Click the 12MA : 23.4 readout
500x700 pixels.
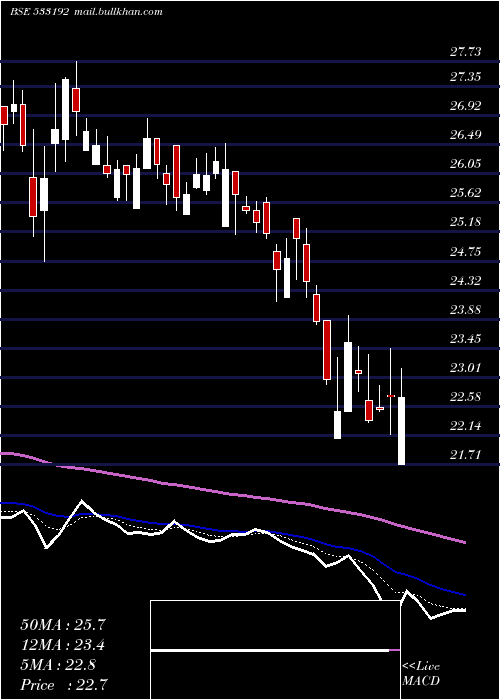(63, 645)
